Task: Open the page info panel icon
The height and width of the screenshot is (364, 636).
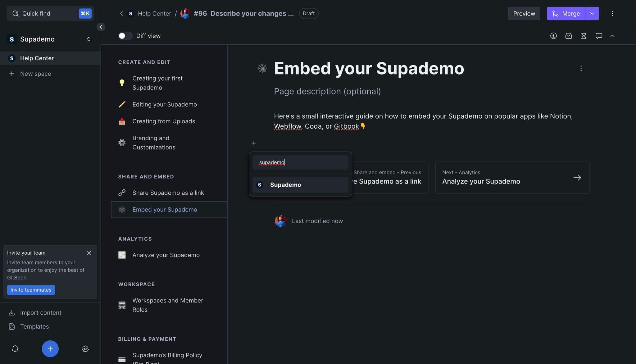Action: (x=553, y=36)
